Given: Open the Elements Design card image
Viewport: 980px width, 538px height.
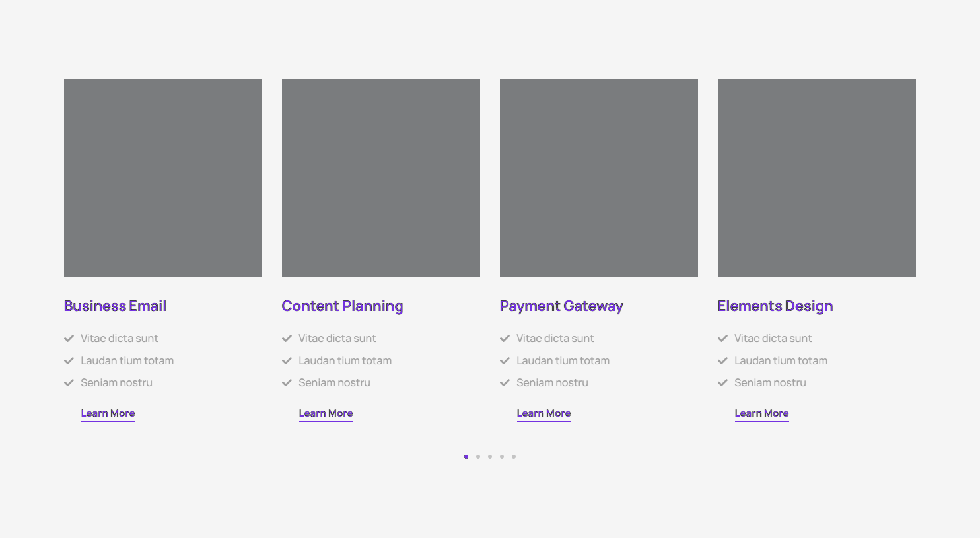Looking at the screenshot, I should pos(817,178).
